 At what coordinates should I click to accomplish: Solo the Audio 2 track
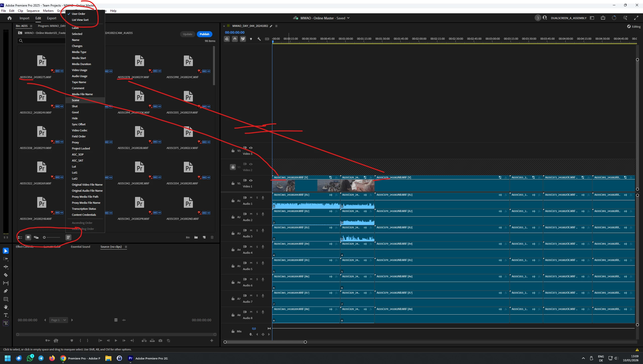click(257, 214)
